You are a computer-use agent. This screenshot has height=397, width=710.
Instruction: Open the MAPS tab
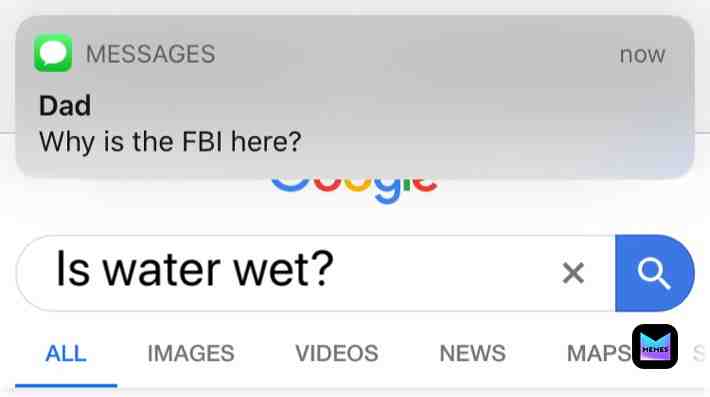pyautogui.click(x=599, y=354)
